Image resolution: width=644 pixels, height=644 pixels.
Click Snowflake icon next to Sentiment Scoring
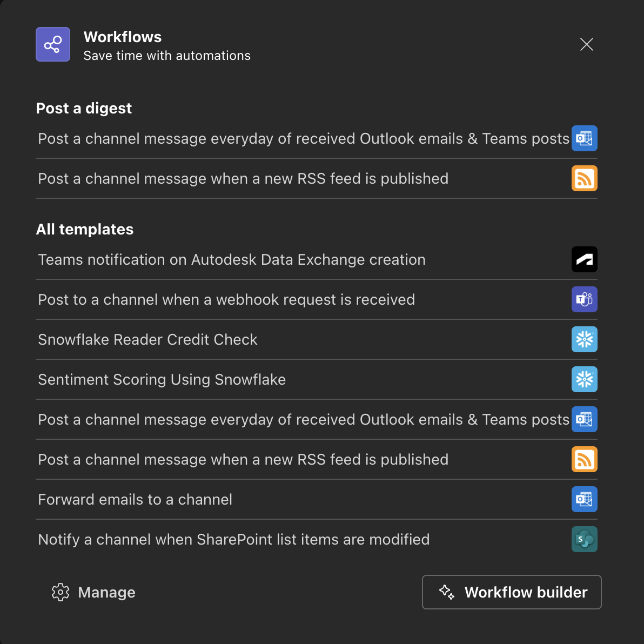point(584,379)
